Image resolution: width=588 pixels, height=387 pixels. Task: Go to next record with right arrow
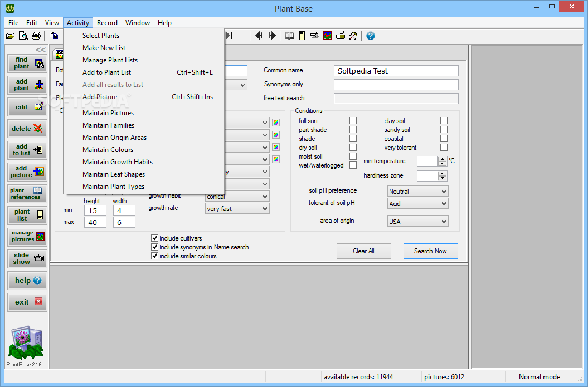(272, 36)
